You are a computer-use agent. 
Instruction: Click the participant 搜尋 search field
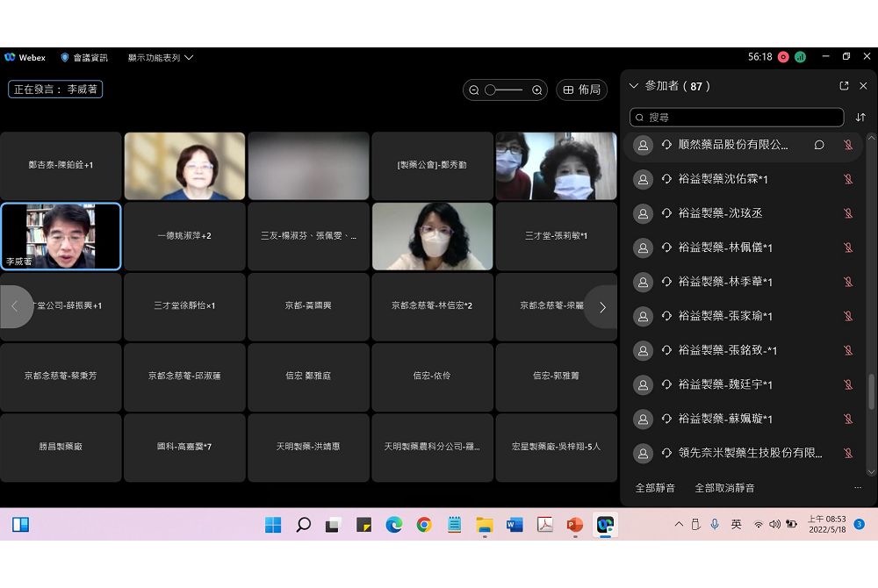[x=737, y=118]
